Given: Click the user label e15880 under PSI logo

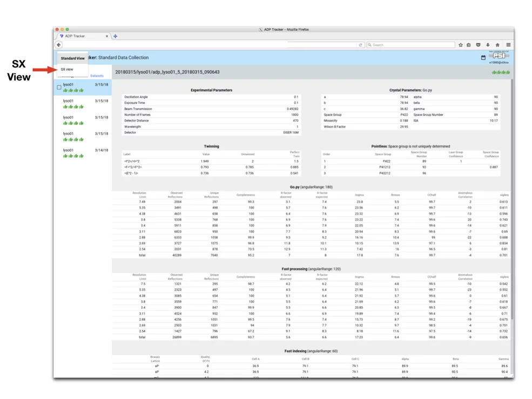Looking at the screenshot, I should (499, 63).
